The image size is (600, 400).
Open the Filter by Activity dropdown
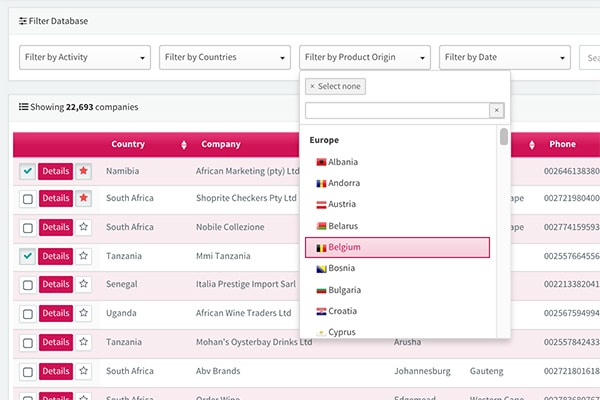pos(84,57)
